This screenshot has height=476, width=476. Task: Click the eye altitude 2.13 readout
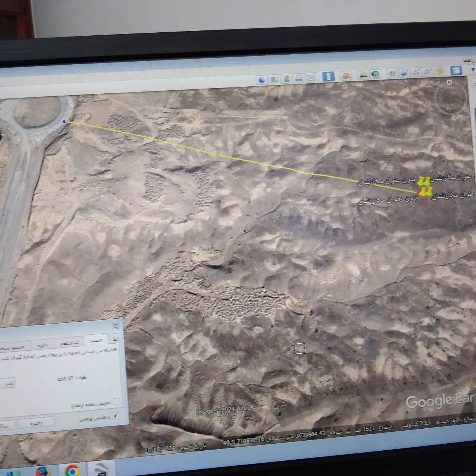[425, 423]
